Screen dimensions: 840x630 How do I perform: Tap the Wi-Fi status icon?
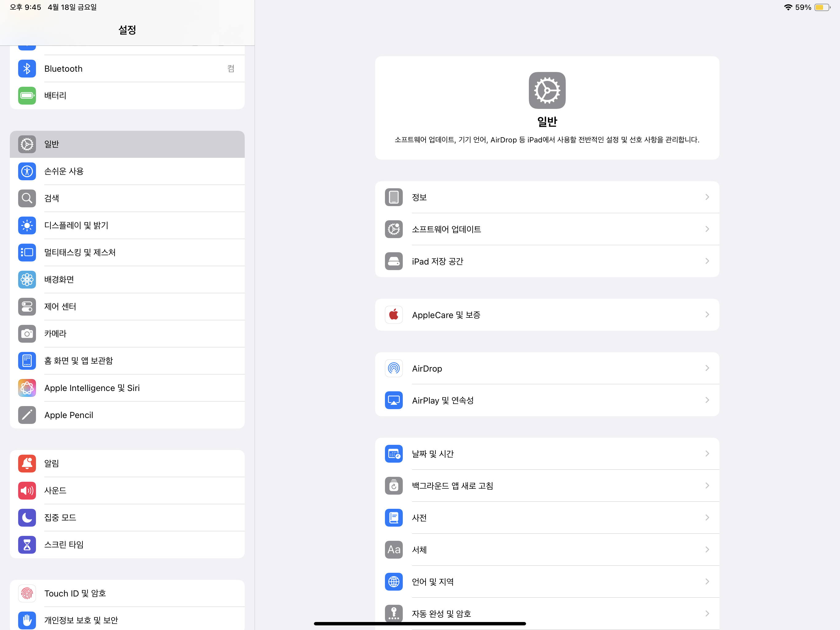tap(788, 7)
